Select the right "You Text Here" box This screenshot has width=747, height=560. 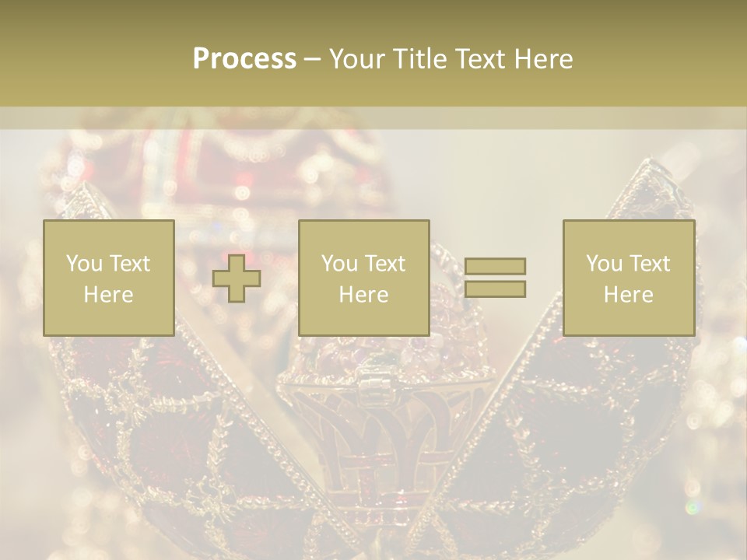pos(628,278)
